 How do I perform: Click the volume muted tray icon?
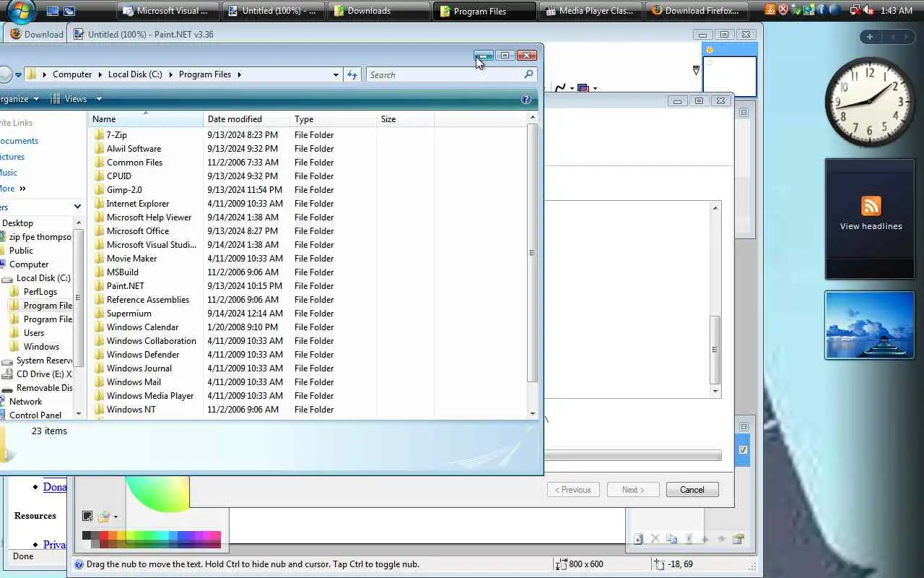click(868, 10)
